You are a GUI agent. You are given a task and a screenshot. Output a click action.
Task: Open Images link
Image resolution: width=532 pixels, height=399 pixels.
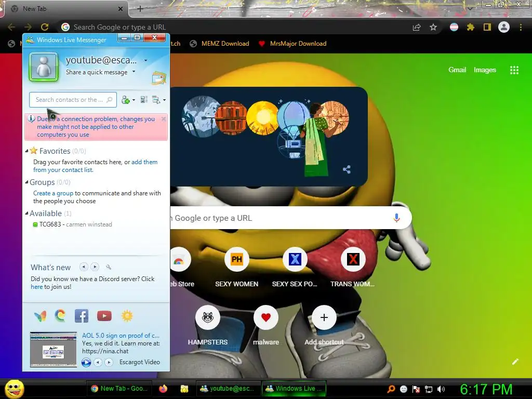point(485,70)
